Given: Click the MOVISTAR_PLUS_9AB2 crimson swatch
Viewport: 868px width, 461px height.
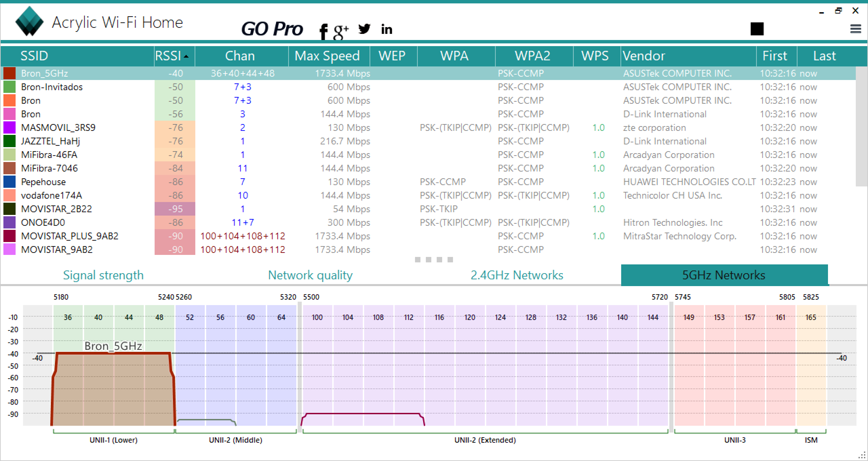Looking at the screenshot, I should (x=9, y=236).
